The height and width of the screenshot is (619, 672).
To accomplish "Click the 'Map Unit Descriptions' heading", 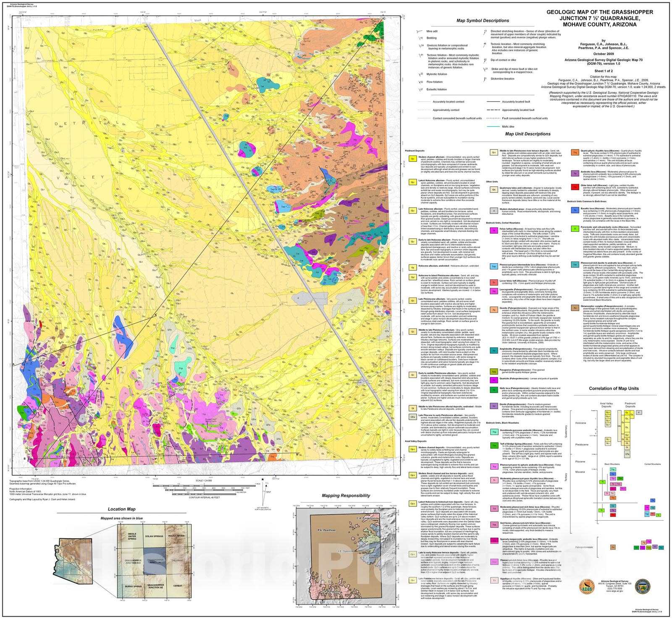I will pos(528,134).
